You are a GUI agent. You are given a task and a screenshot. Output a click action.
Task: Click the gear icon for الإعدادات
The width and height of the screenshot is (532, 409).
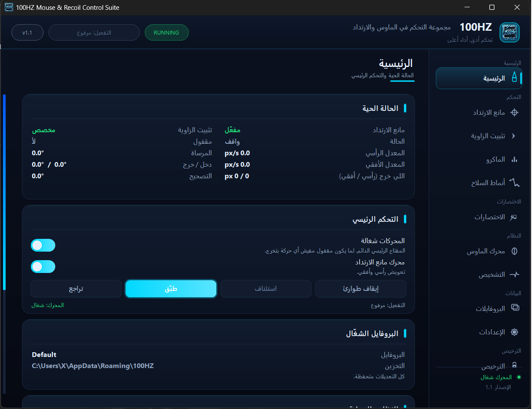(515, 332)
